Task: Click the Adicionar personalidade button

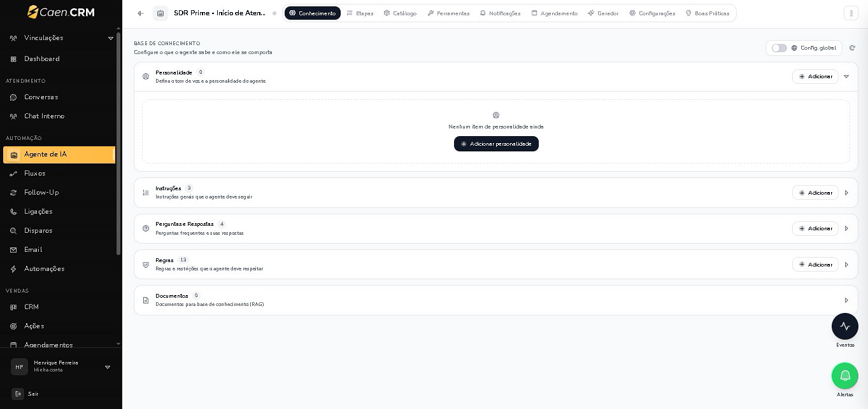Action: 496,144
